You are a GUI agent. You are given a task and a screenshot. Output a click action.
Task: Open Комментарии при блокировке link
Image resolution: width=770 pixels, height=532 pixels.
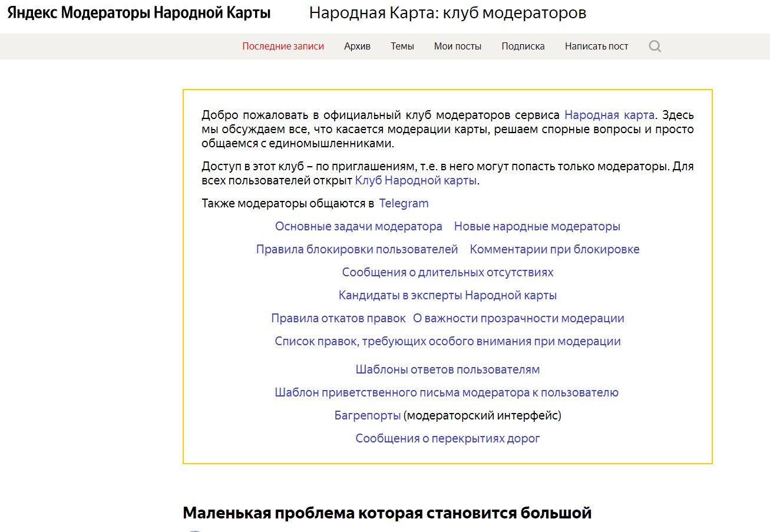554,249
